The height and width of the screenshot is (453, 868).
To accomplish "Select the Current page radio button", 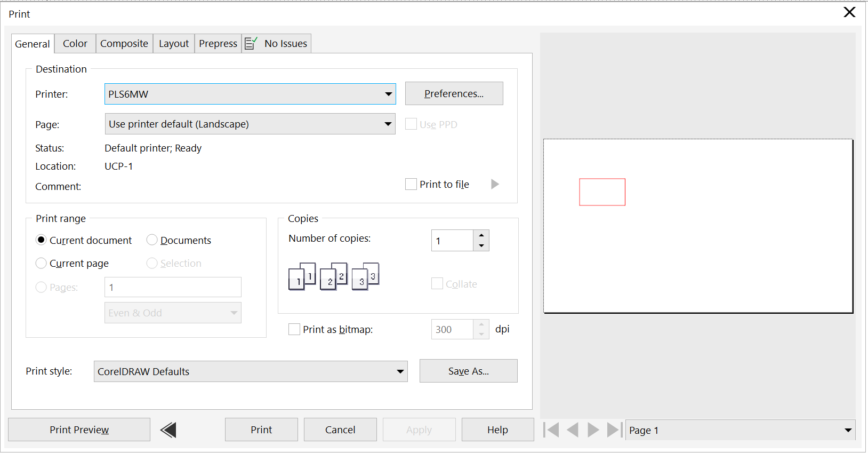I will [41, 263].
